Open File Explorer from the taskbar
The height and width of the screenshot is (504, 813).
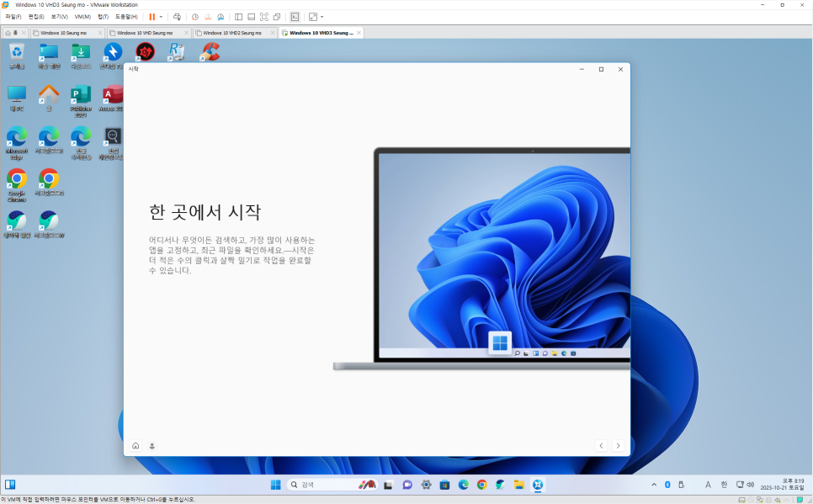(519, 485)
